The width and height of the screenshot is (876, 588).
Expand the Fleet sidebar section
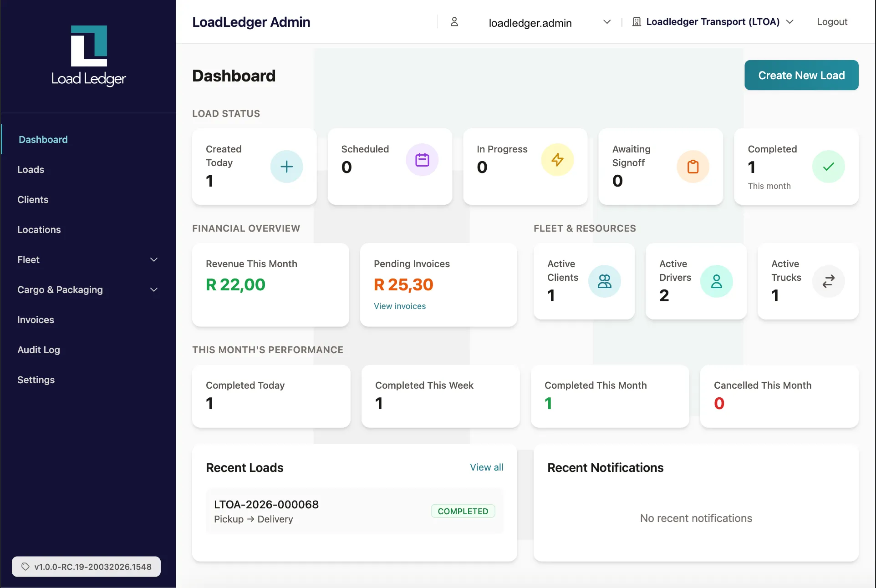(x=153, y=259)
